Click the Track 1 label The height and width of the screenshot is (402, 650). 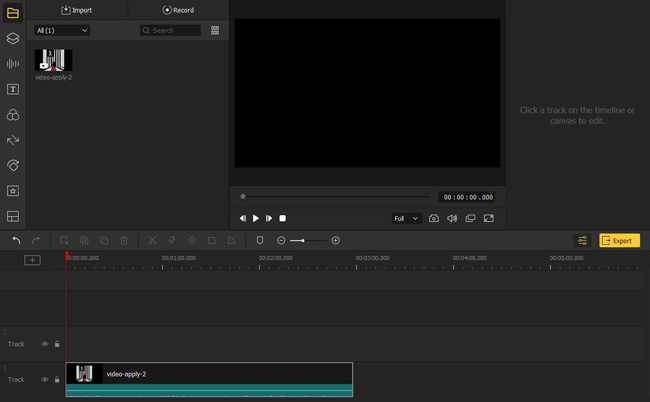16,380
